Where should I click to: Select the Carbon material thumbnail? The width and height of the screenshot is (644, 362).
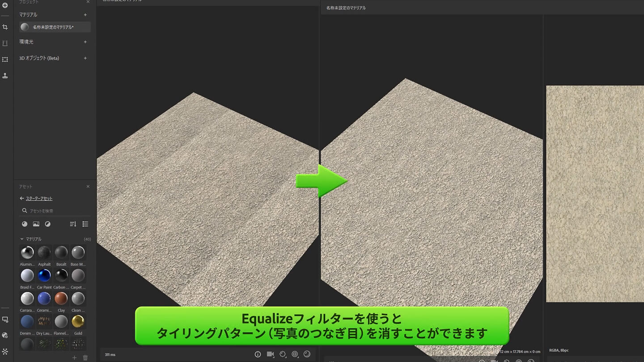click(x=61, y=275)
